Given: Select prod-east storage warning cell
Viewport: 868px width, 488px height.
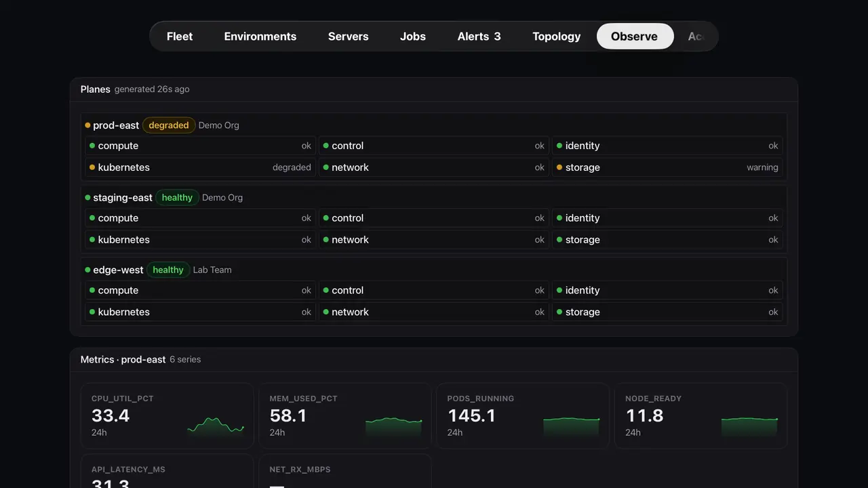Looking at the screenshot, I should (667, 167).
